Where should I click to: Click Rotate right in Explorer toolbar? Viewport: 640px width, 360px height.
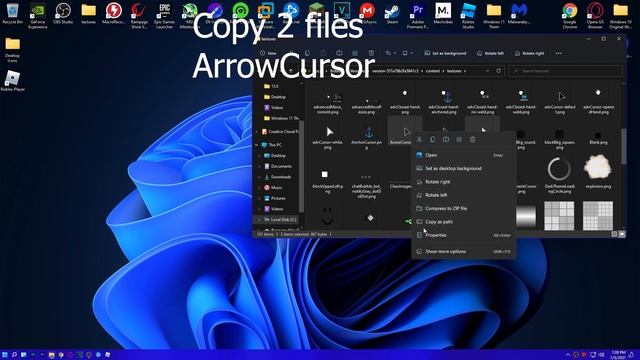point(529,53)
